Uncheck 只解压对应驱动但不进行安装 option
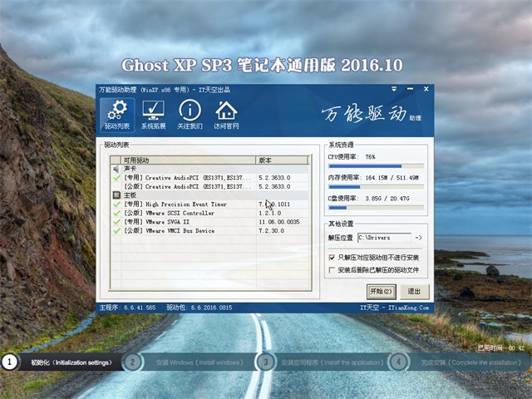532x399 pixels. tap(332, 258)
